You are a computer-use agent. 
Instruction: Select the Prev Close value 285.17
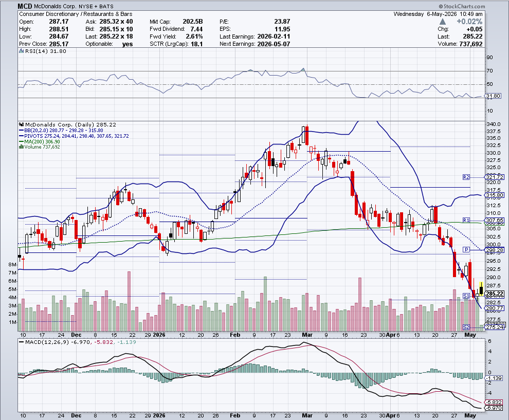point(59,44)
